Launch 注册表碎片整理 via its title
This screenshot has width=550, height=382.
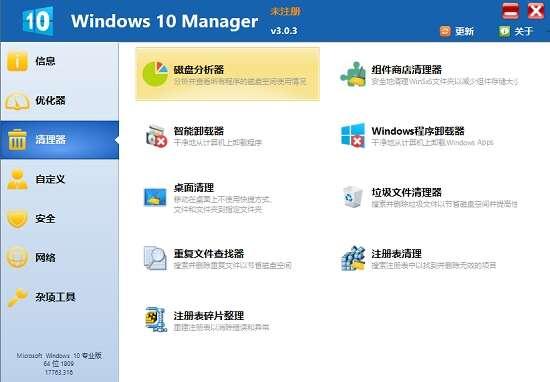pyautogui.click(x=209, y=315)
